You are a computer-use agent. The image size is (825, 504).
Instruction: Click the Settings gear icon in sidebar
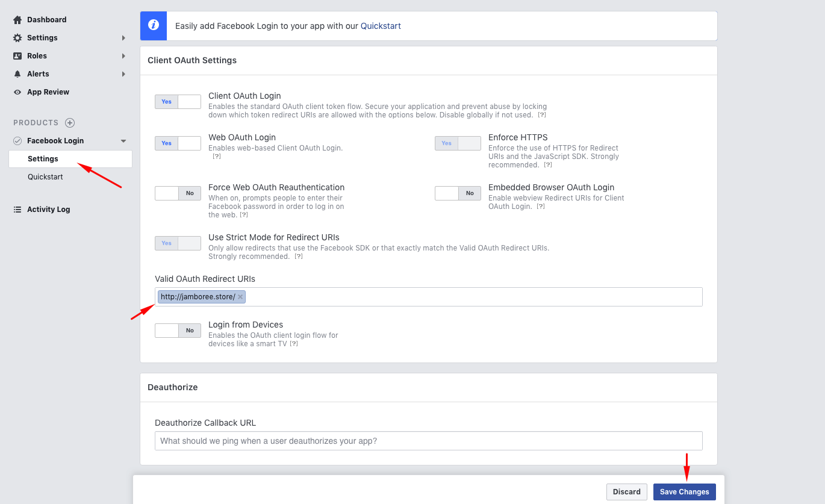[17, 38]
